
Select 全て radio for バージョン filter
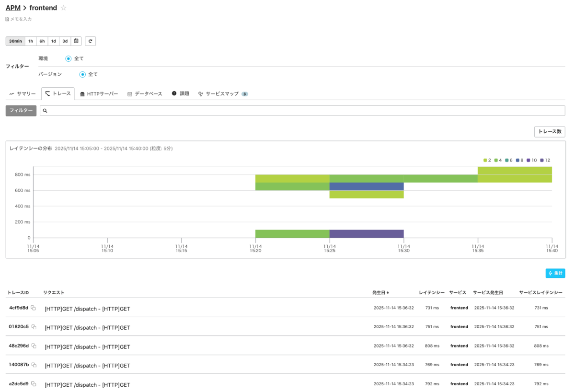[x=82, y=74]
